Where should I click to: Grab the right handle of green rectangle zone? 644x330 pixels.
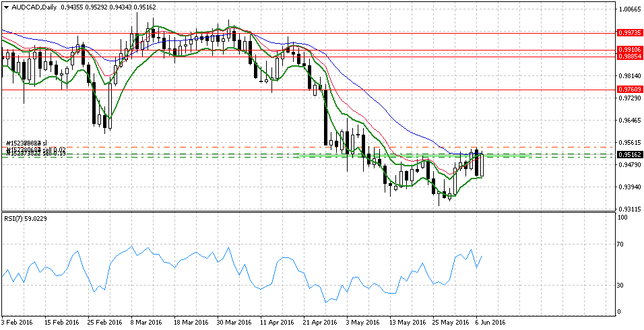coord(531,156)
